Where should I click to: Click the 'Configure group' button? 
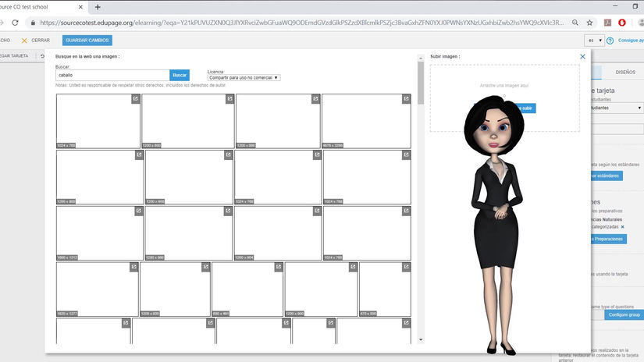[x=624, y=315]
